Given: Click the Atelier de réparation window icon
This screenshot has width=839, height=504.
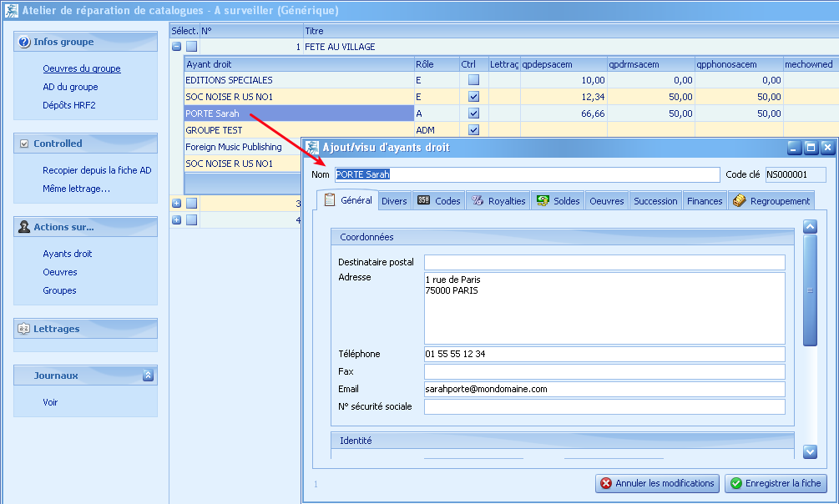Looking at the screenshot, I should pyautogui.click(x=11, y=10).
